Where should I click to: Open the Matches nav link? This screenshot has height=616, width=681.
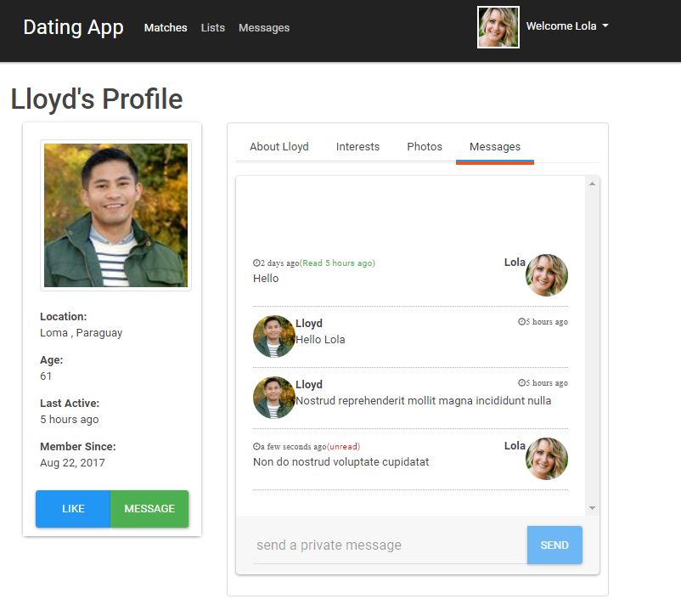166,28
